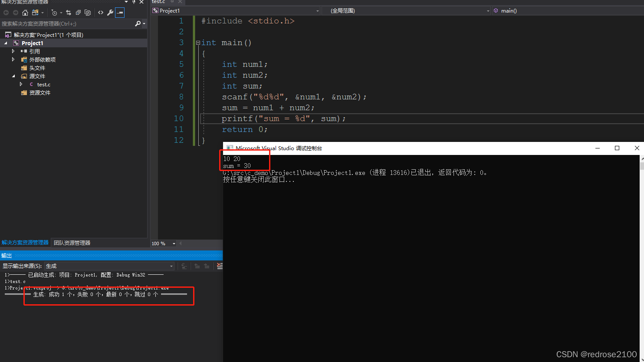Go to previous message in output toolbar
The width and height of the screenshot is (644, 362).
[197, 266]
